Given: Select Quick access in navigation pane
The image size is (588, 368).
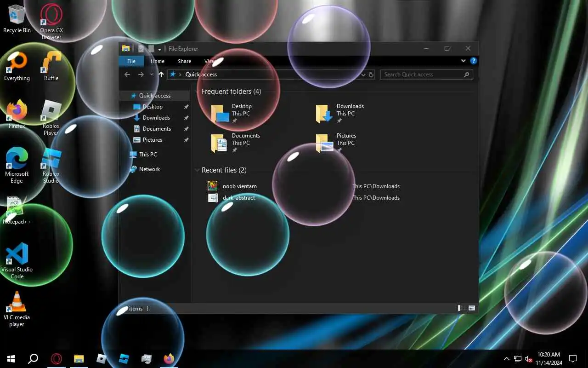Looking at the screenshot, I should coord(155,96).
